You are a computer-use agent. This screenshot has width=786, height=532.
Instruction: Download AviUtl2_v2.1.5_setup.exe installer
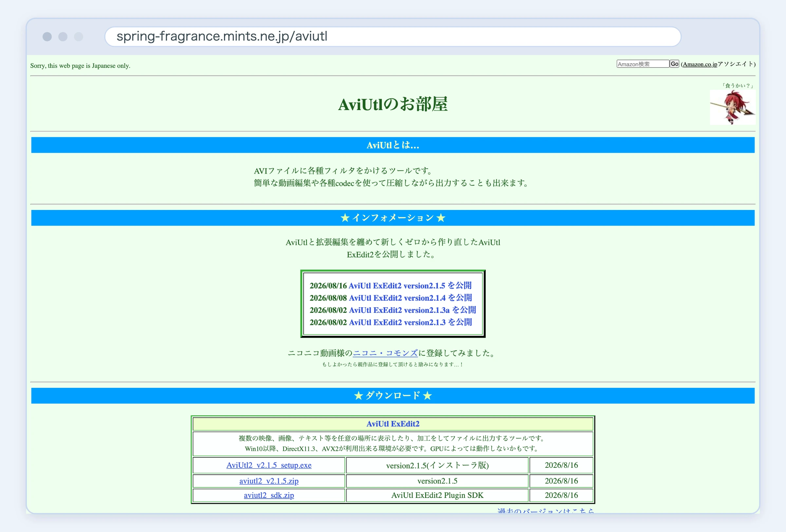pyautogui.click(x=269, y=465)
